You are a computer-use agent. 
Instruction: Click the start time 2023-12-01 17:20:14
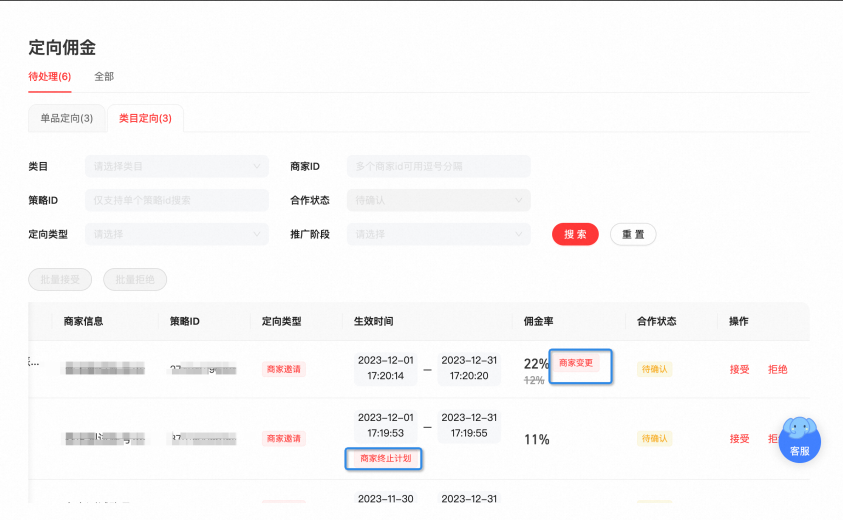click(385, 368)
